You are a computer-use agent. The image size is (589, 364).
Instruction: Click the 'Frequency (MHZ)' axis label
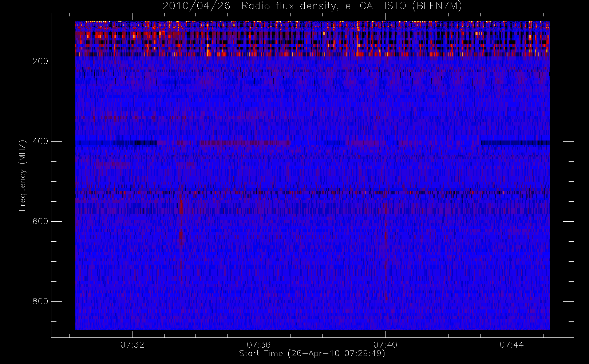(x=23, y=175)
